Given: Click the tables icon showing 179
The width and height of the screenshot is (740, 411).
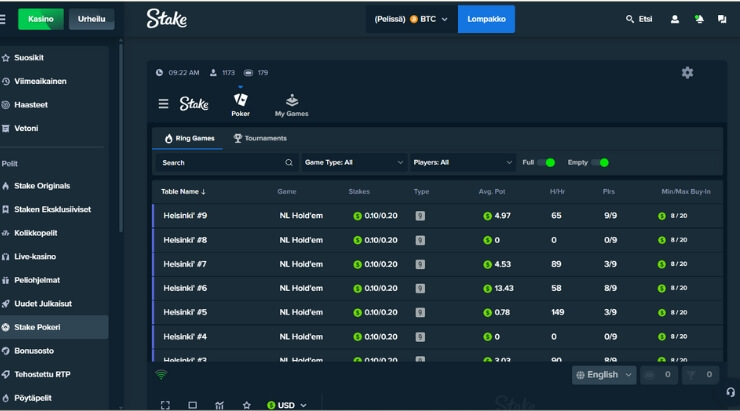Looking at the screenshot, I should [x=248, y=73].
